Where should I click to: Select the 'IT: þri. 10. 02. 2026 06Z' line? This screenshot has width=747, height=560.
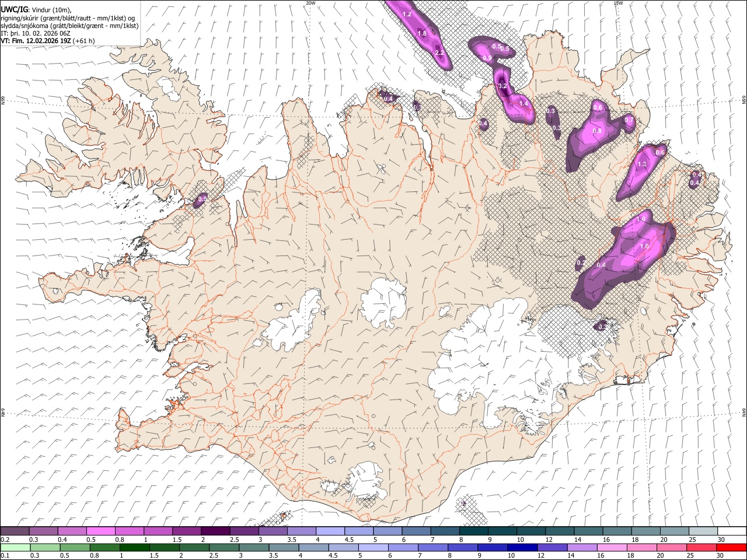[x=34, y=33]
